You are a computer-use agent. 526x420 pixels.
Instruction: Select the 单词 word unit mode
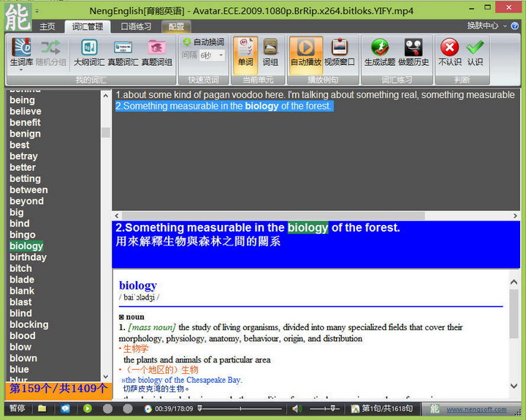click(x=245, y=55)
